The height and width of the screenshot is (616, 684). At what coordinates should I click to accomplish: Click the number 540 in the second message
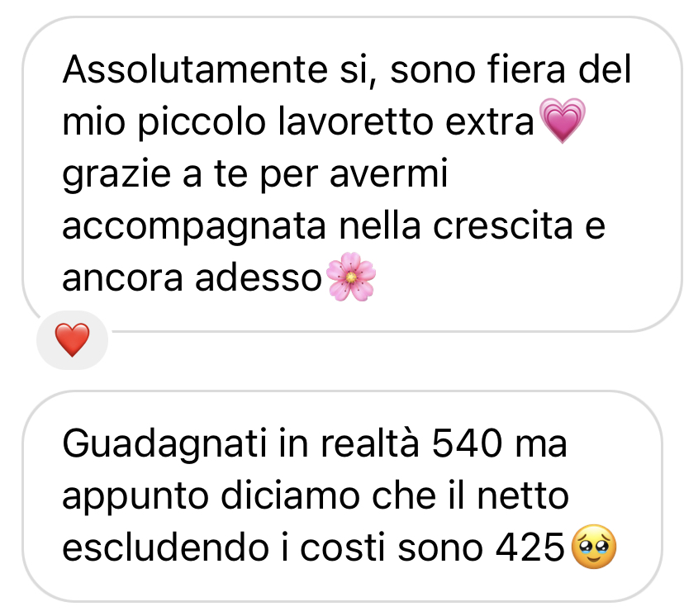tap(468, 443)
